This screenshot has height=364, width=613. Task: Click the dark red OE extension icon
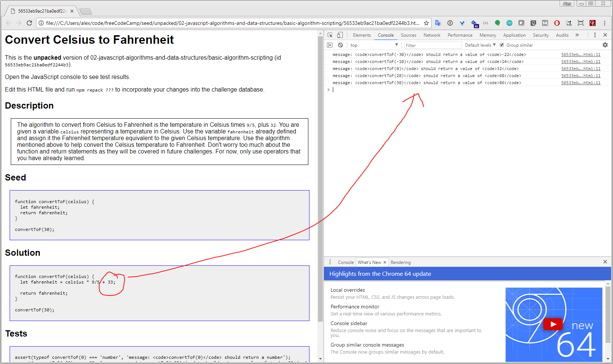click(x=593, y=23)
